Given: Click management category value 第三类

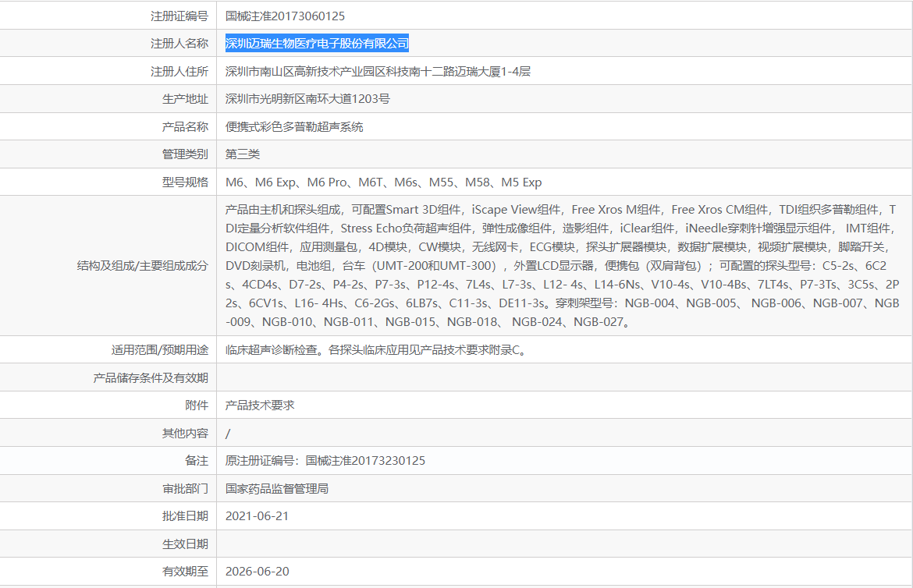Looking at the screenshot, I should 243,154.
